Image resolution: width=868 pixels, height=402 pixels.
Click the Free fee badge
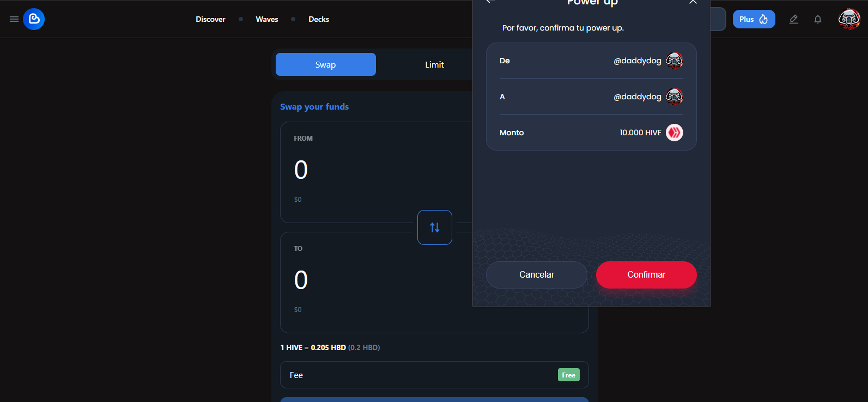click(568, 375)
